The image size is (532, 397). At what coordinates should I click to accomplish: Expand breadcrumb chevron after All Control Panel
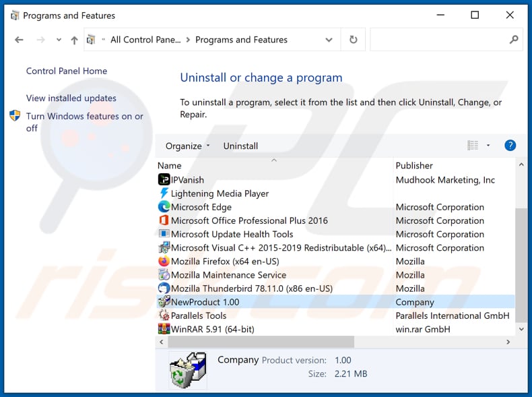188,40
